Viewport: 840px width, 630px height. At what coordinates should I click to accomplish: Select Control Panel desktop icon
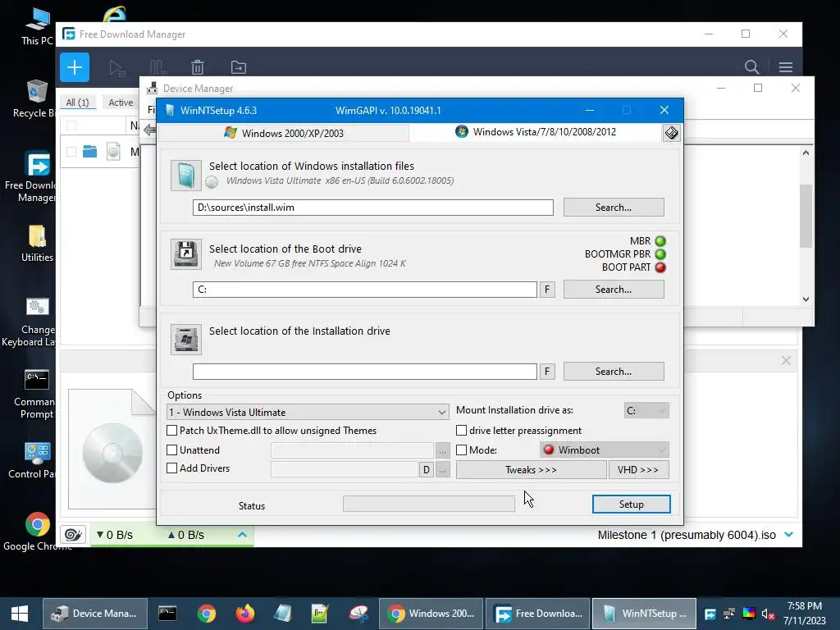(x=35, y=461)
